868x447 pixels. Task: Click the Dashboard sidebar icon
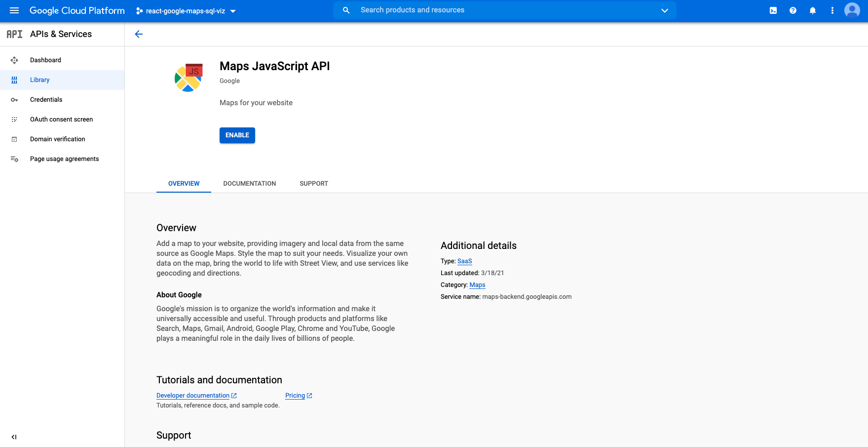tap(14, 60)
